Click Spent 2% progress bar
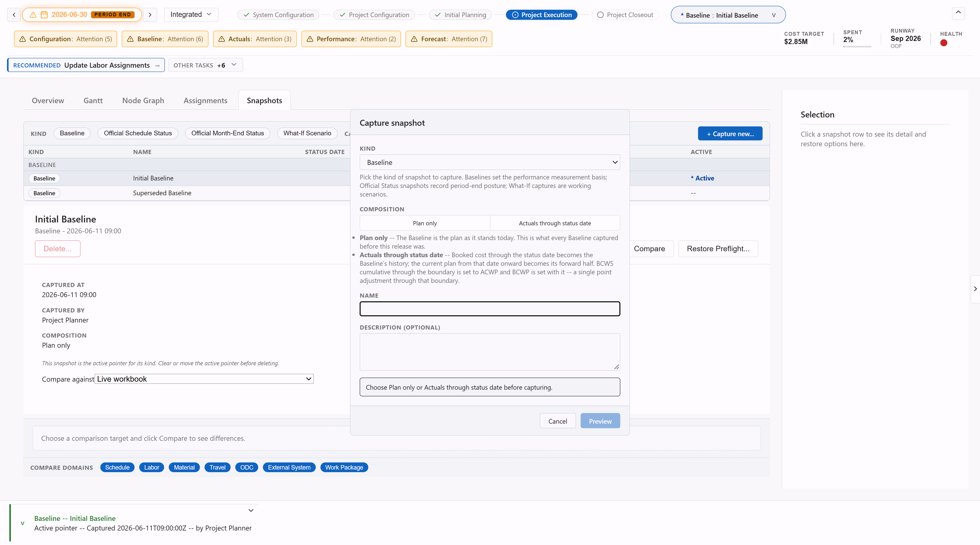Viewport: 980px width, 545px height. [x=857, y=46]
